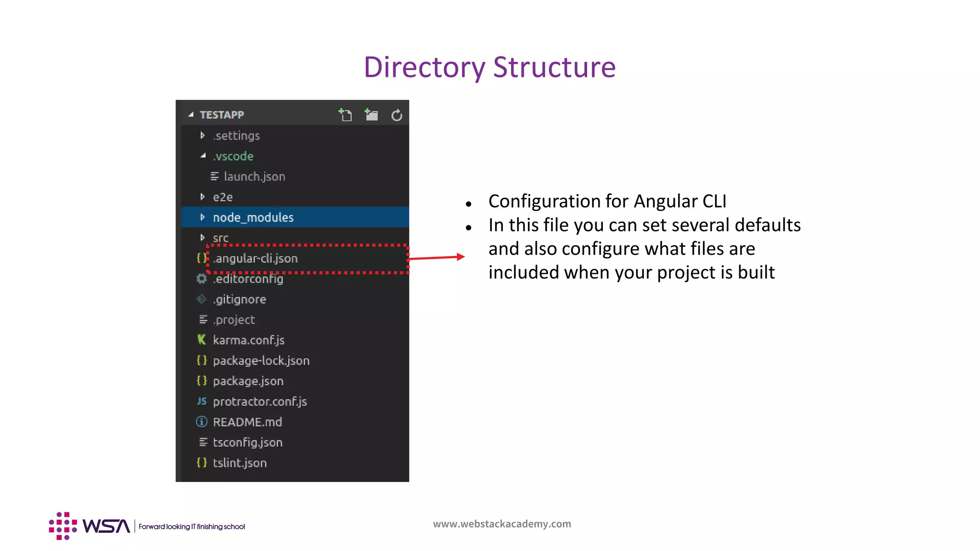Click the git icon beside .gitignore
Viewport: 980px width, 551px height.
201,299
